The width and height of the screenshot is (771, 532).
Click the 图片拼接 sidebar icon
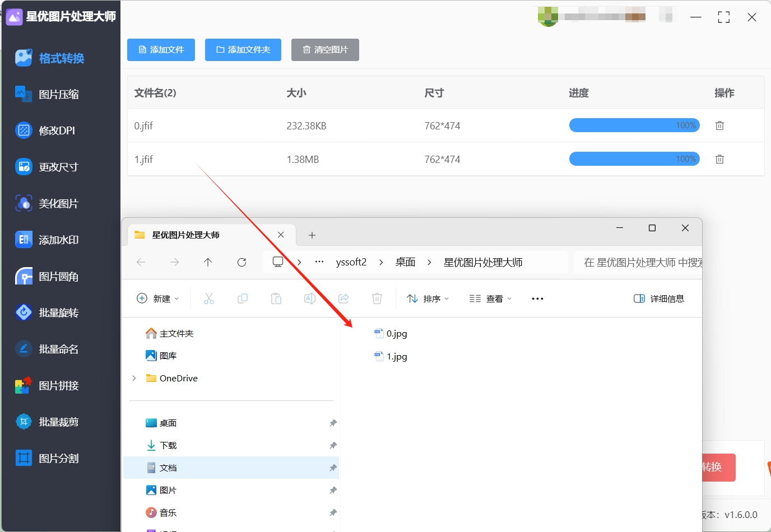click(24, 385)
